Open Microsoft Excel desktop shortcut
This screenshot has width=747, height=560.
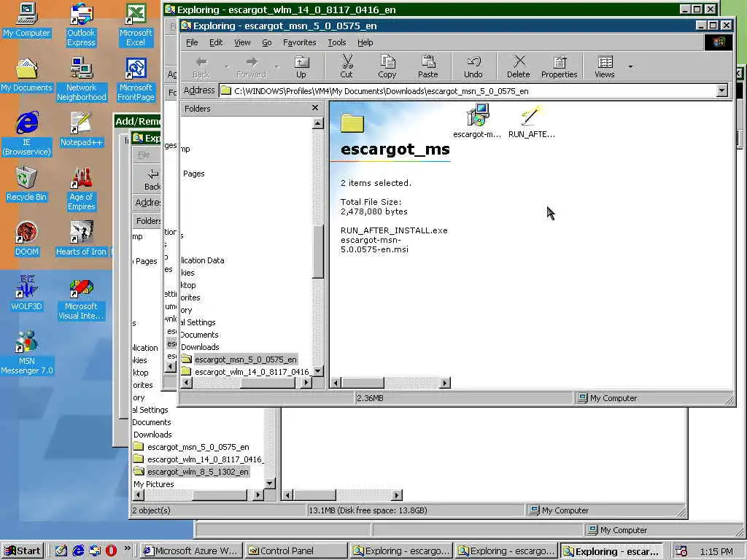click(136, 25)
